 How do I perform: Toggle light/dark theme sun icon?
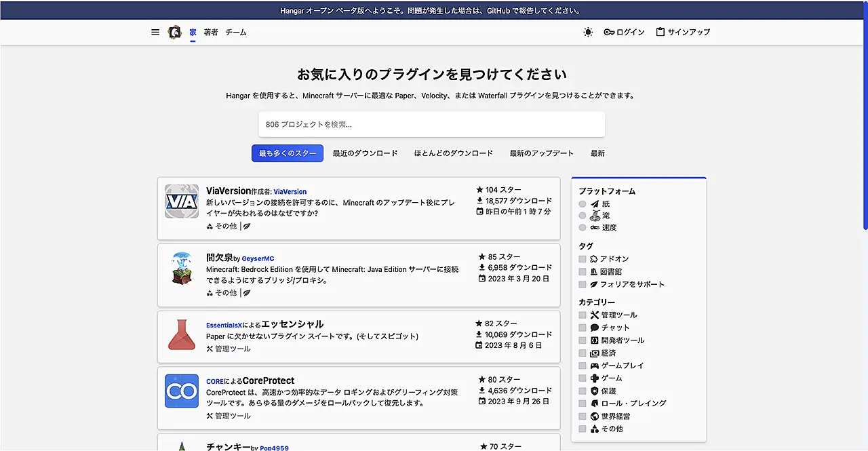pyautogui.click(x=588, y=32)
